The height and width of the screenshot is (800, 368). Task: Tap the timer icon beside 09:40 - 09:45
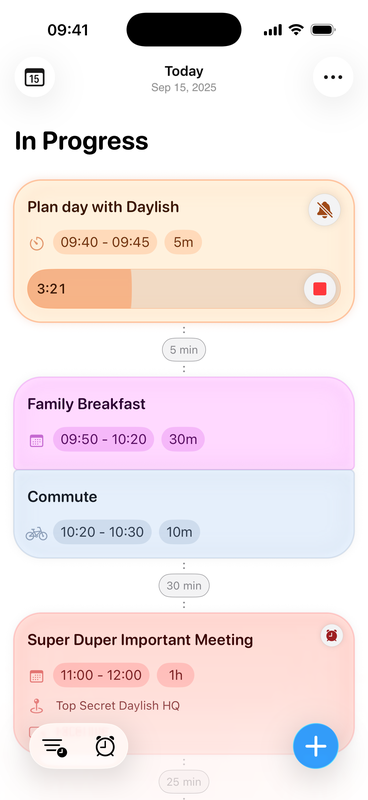click(x=37, y=243)
